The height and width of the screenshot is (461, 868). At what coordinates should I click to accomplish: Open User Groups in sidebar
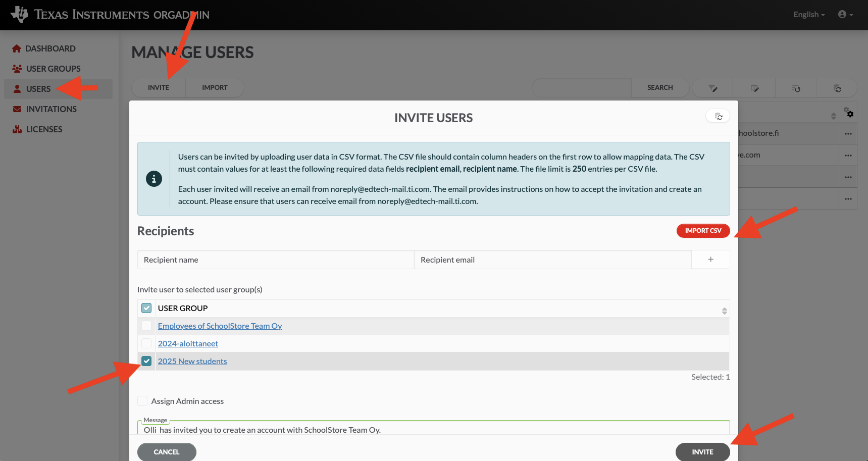coord(53,69)
